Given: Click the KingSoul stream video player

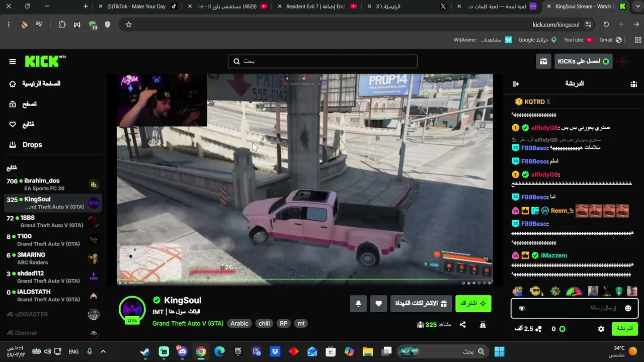Looking at the screenshot, I should (x=304, y=180).
